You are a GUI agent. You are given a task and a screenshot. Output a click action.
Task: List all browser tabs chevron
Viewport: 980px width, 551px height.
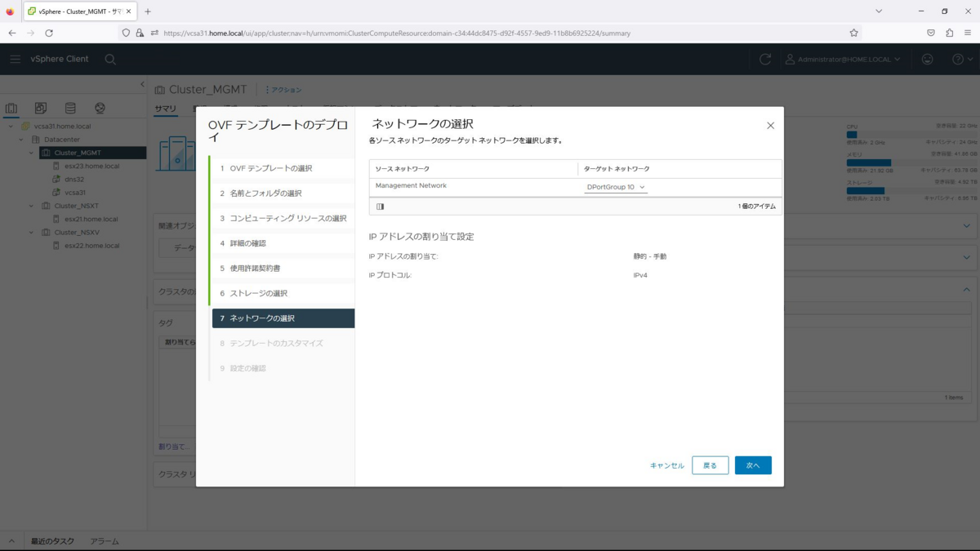(x=879, y=11)
